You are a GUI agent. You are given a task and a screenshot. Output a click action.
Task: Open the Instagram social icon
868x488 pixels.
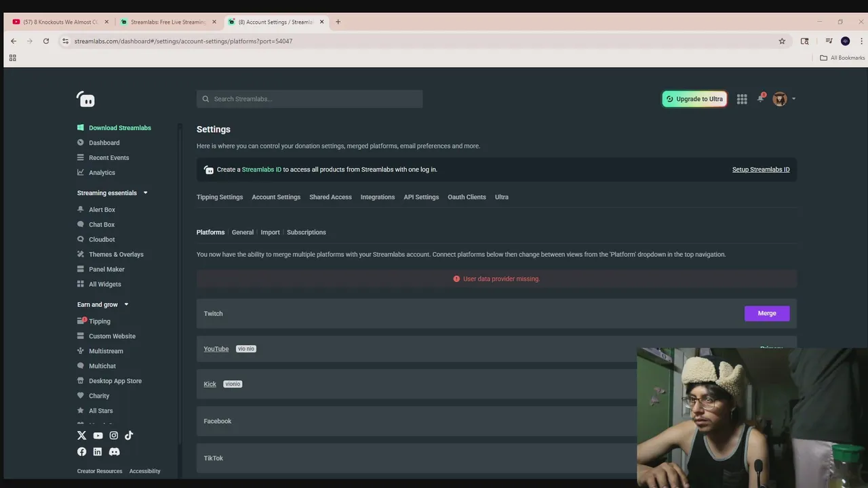pyautogui.click(x=114, y=436)
